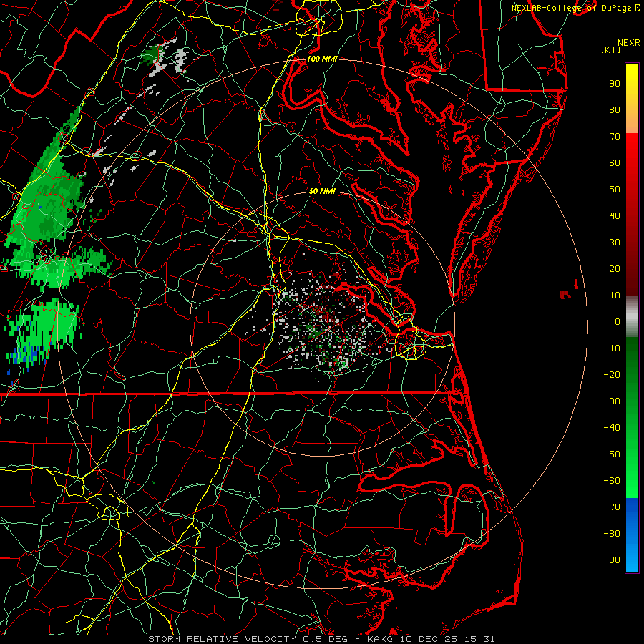Click the 60 value on velocity scale
The height and width of the screenshot is (644, 644).
tap(615, 163)
